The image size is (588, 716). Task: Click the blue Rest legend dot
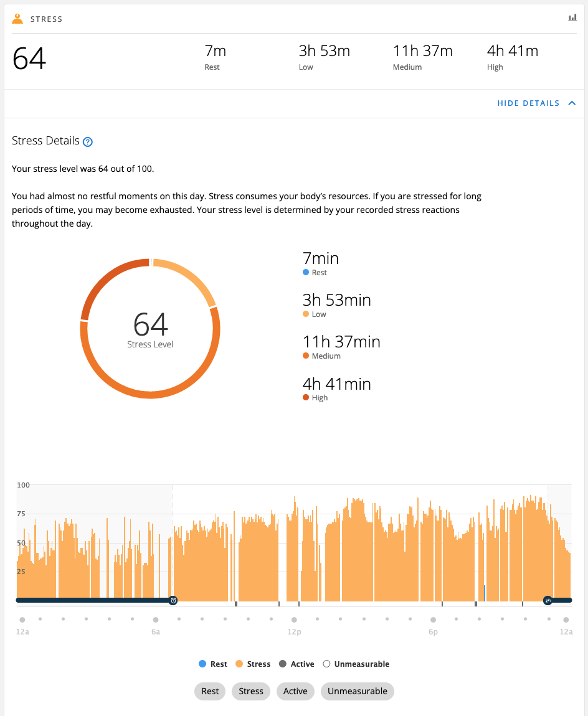(202, 664)
